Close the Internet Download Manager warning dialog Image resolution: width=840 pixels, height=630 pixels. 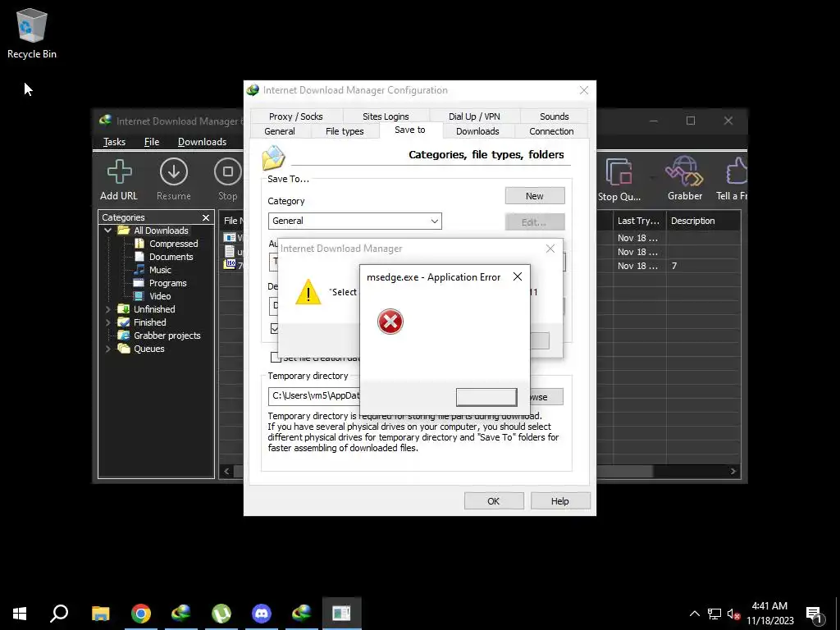tap(550, 249)
